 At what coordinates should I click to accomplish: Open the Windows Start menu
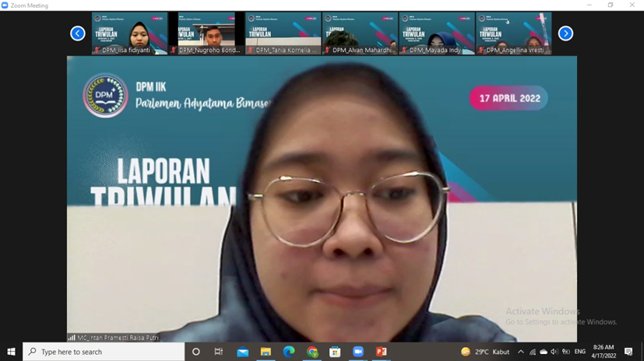click(x=11, y=352)
